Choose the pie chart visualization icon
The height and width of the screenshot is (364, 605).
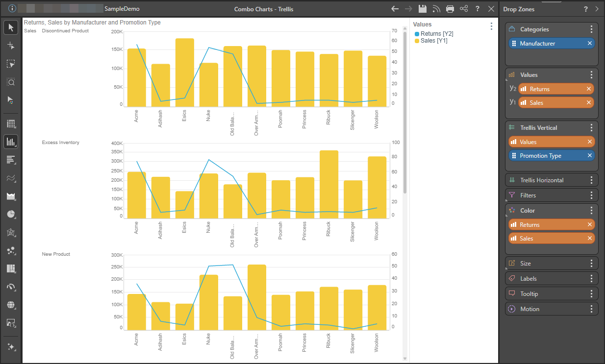click(11, 215)
